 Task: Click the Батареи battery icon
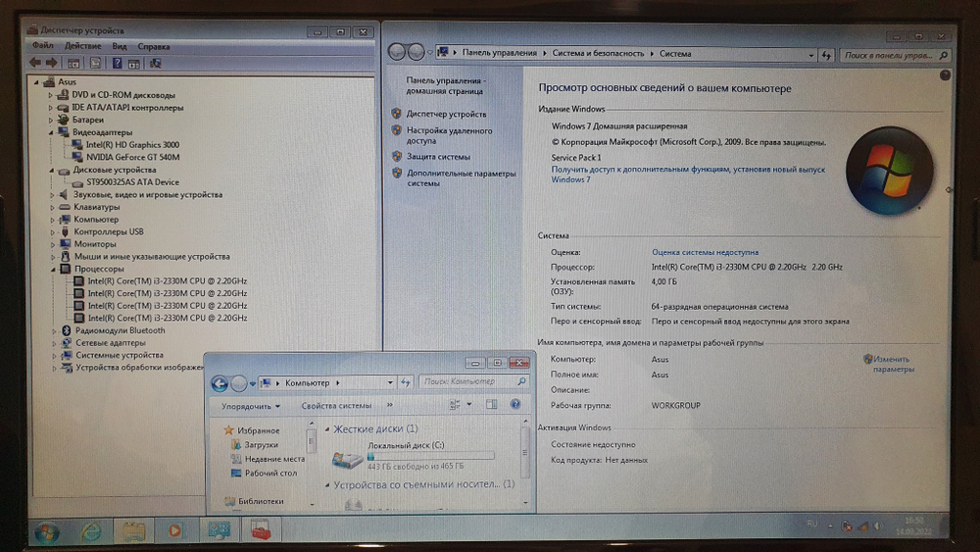coord(63,120)
